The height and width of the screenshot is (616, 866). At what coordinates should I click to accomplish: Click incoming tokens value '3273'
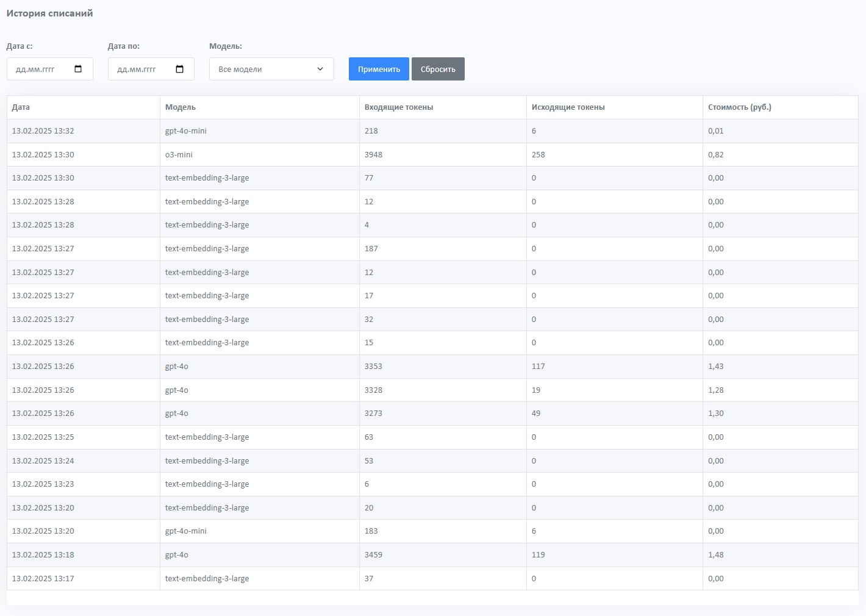(x=373, y=414)
